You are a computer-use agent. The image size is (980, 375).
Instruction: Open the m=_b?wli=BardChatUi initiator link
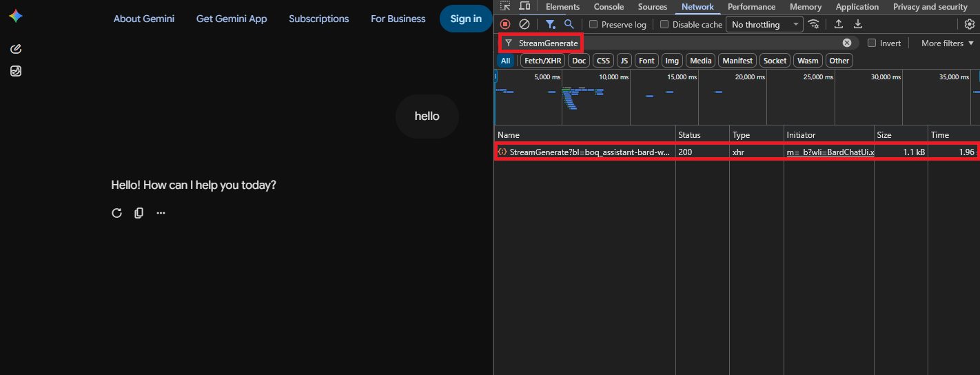point(830,152)
